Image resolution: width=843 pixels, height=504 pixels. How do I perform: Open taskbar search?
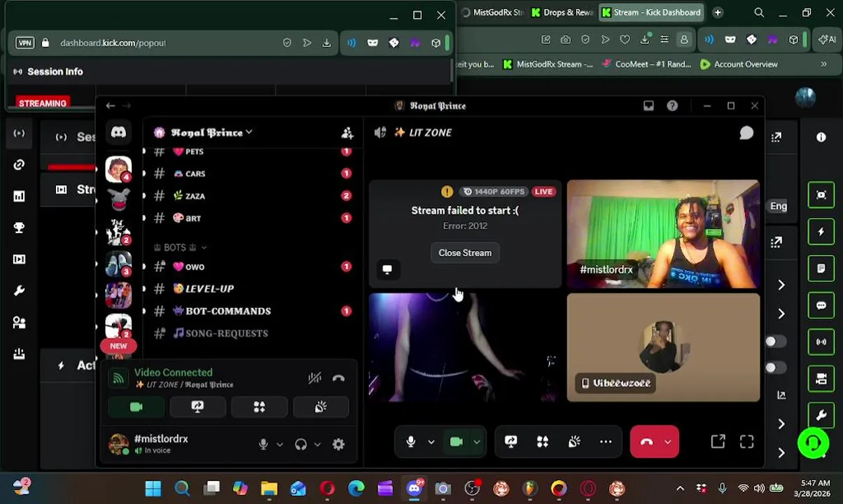click(x=182, y=488)
